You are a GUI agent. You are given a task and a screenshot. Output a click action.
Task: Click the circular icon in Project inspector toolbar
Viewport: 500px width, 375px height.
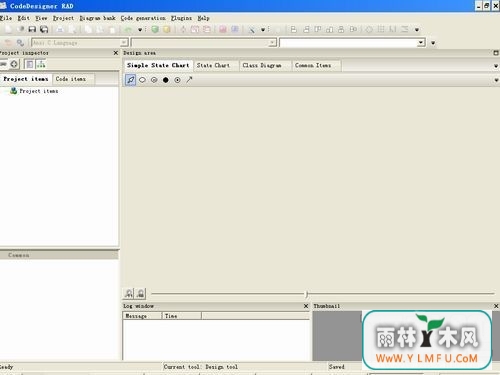14,64
